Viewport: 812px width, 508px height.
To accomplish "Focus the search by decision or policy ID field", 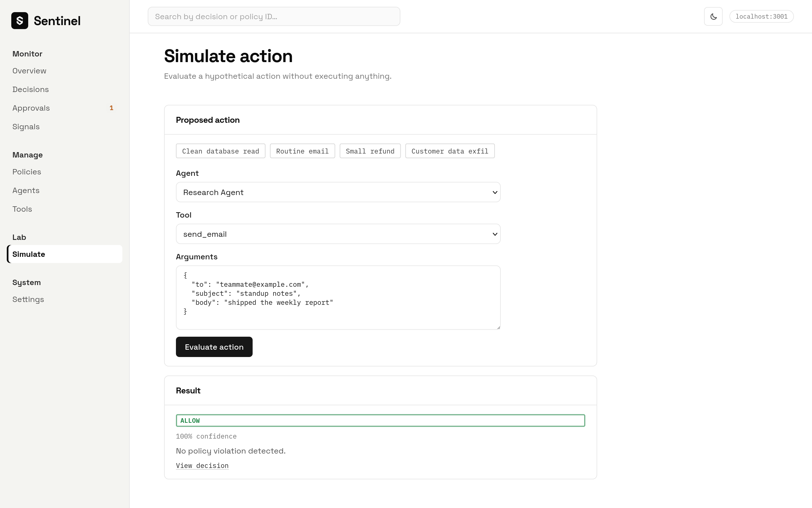I will click(x=274, y=16).
